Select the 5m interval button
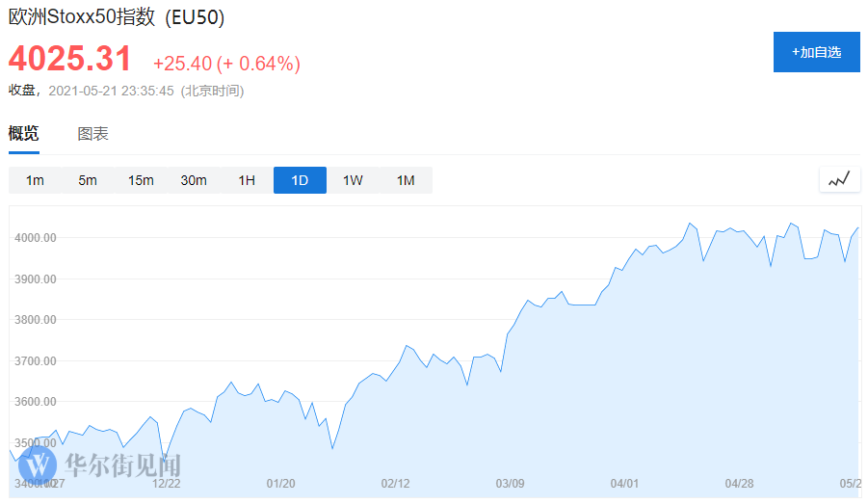868x504 pixels. [x=88, y=180]
